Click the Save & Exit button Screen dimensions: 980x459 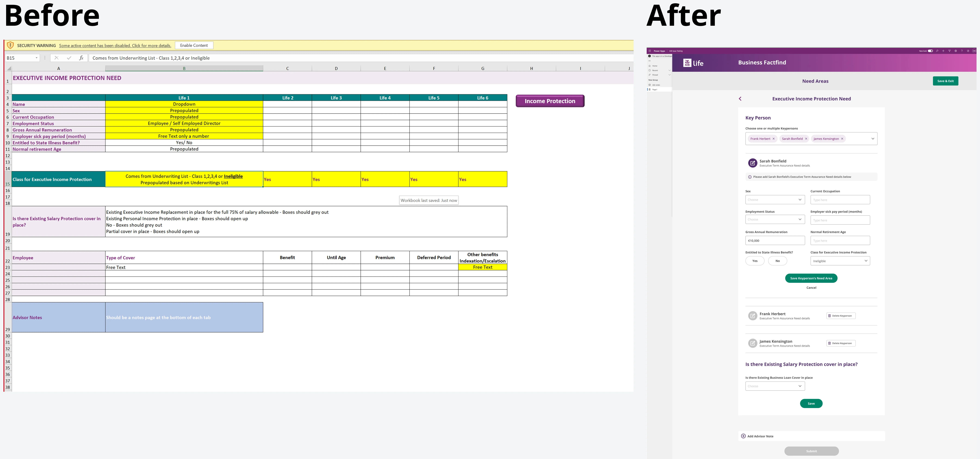(x=945, y=81)
